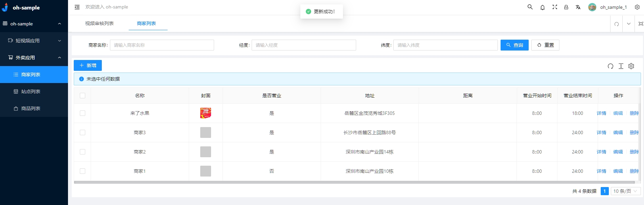Open 站点列表 in the sidebar

pos(31,91)
